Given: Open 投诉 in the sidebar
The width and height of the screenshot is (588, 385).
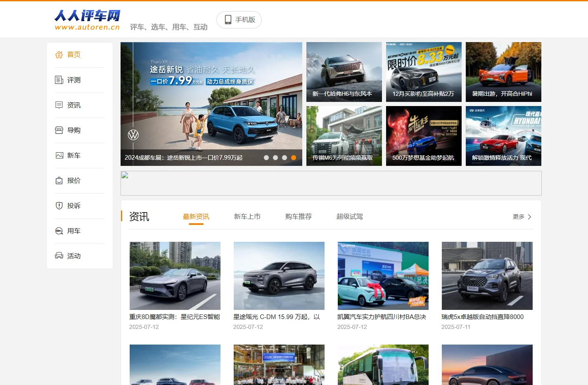Looking at the screenshot, I should coord(80,205).
